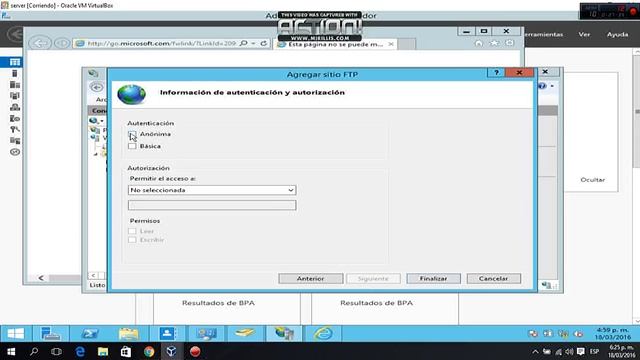Click the search magnifier in the IE address bar
Image resolution: width=640 pixels, height=360 pixels.
pyautogui.click(x=244, y=43)
